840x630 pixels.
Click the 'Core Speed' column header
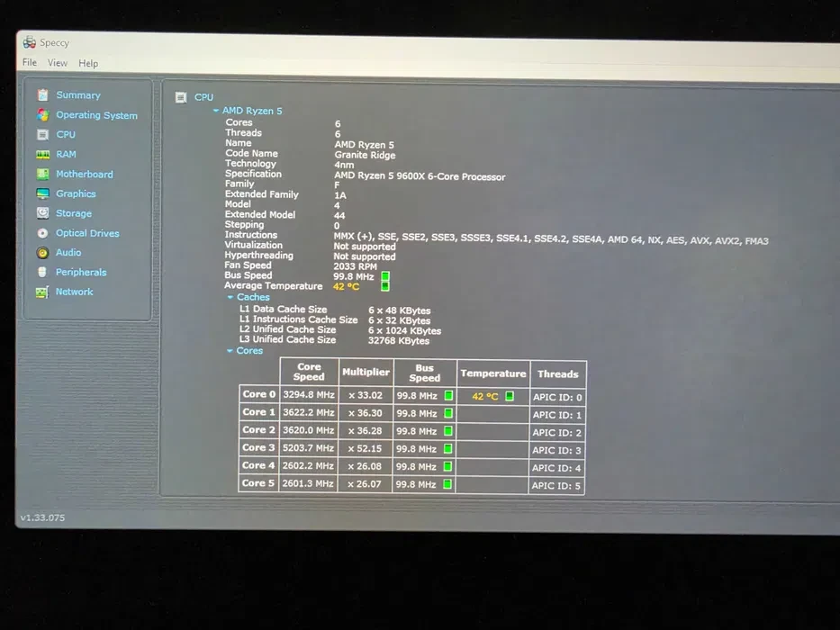(309, 371)
